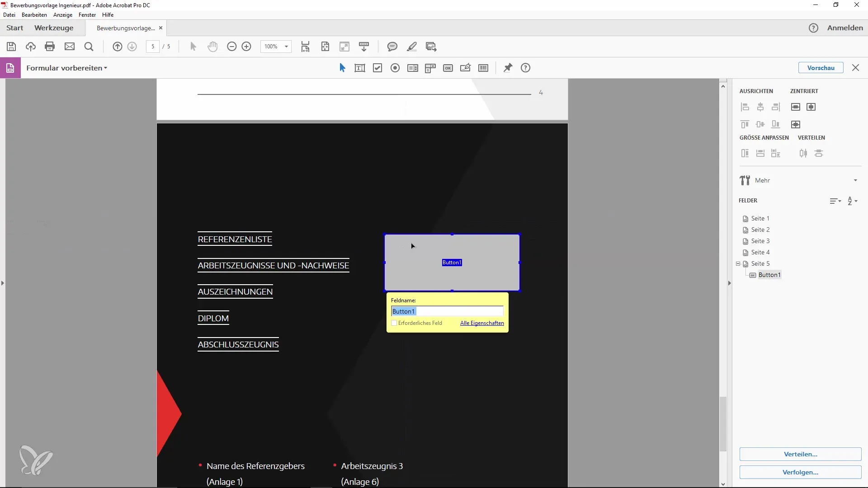Click Anmelden to sign in
This screenshot has height=488, width=868.
tap(845, 28)
